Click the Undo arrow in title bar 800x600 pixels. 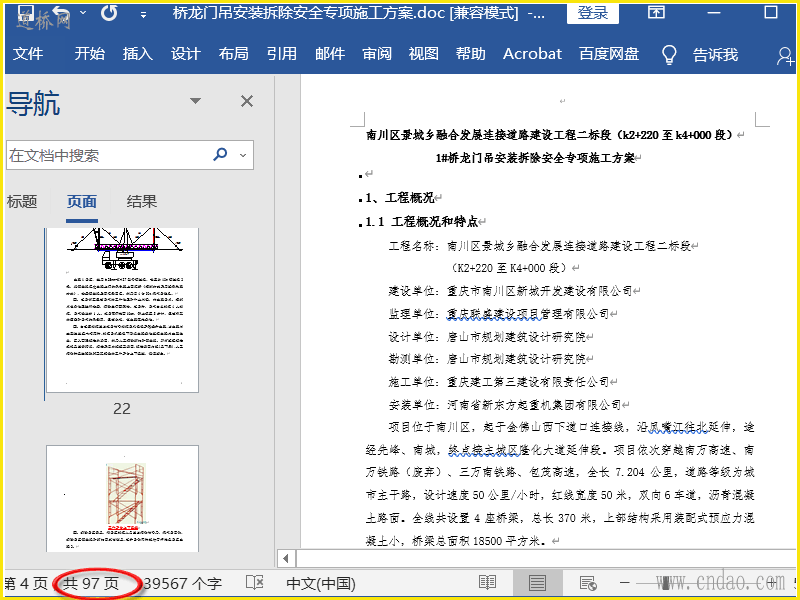pyautogui.click(x=62, y=14)
